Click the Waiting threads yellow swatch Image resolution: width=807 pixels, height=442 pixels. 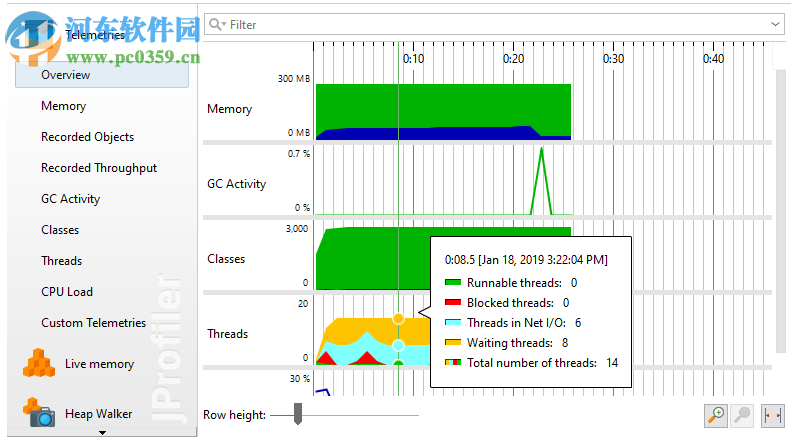(x=452, y=343)
